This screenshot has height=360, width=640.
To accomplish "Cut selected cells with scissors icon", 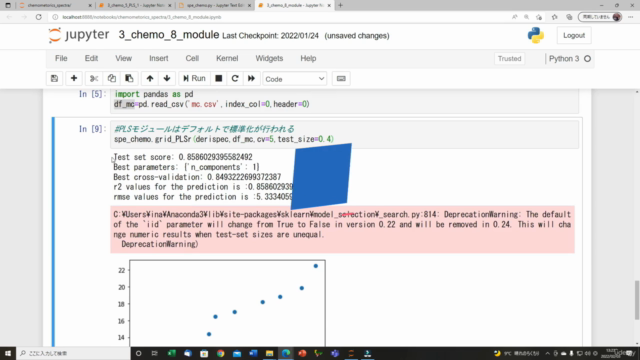I will [x=94, y=78].
